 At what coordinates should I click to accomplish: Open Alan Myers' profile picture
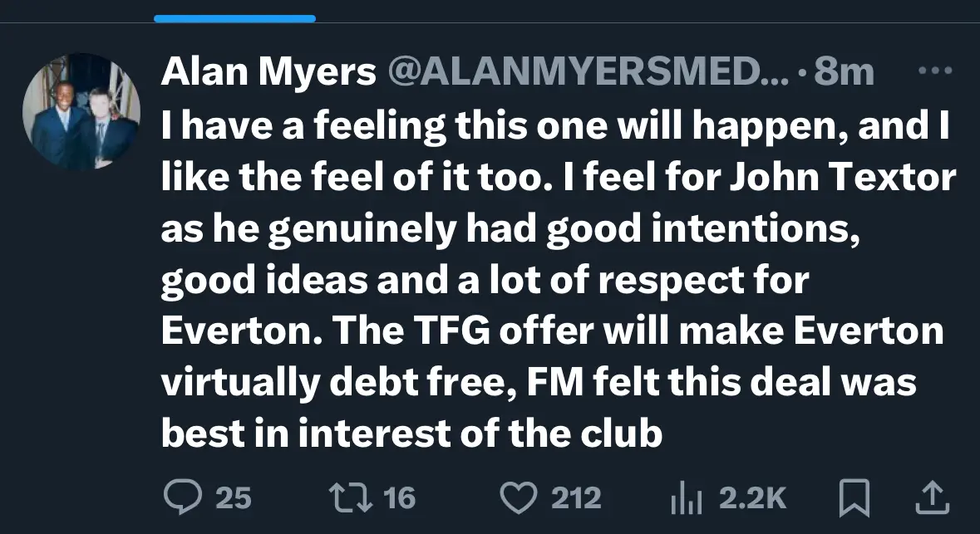click(x=81, y=111)
